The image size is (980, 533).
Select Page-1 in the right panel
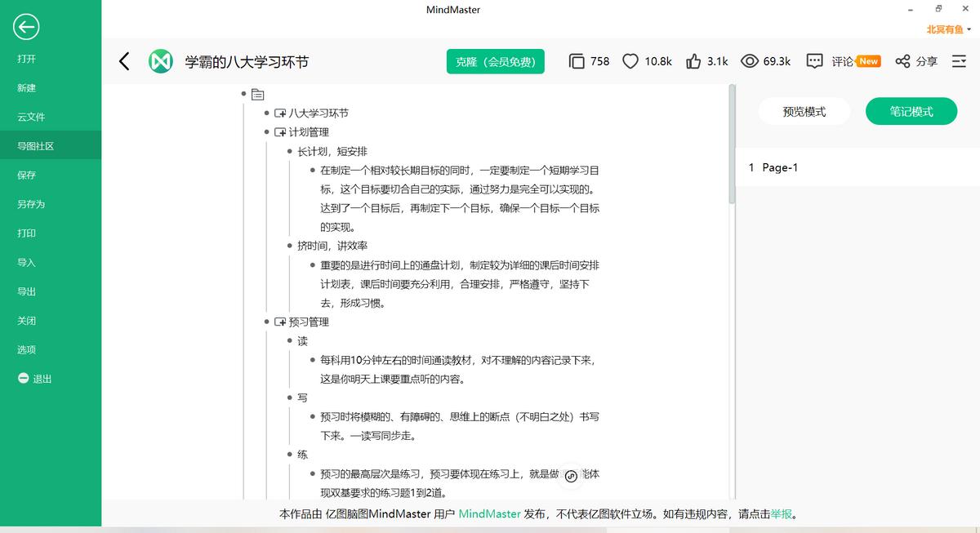(x=782, y=167)
